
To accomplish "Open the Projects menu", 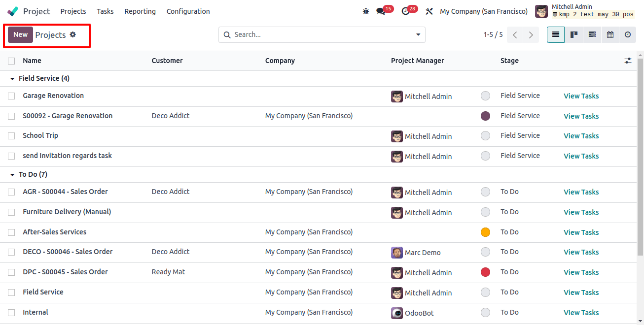I will click(x=73, y=11).
